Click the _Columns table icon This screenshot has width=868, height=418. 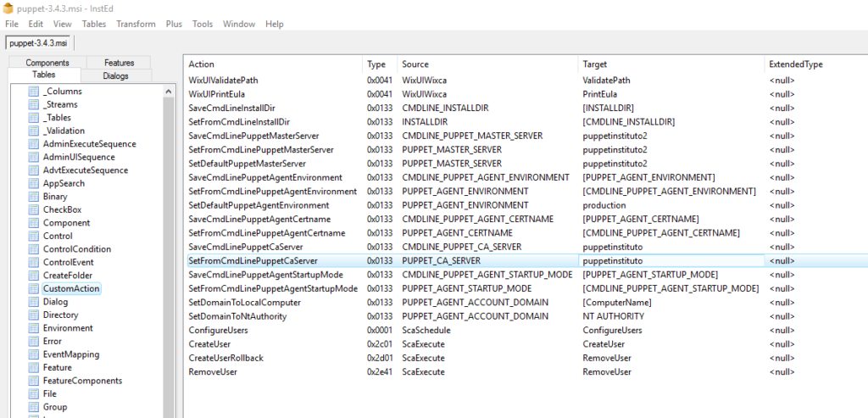click(34, 92)
